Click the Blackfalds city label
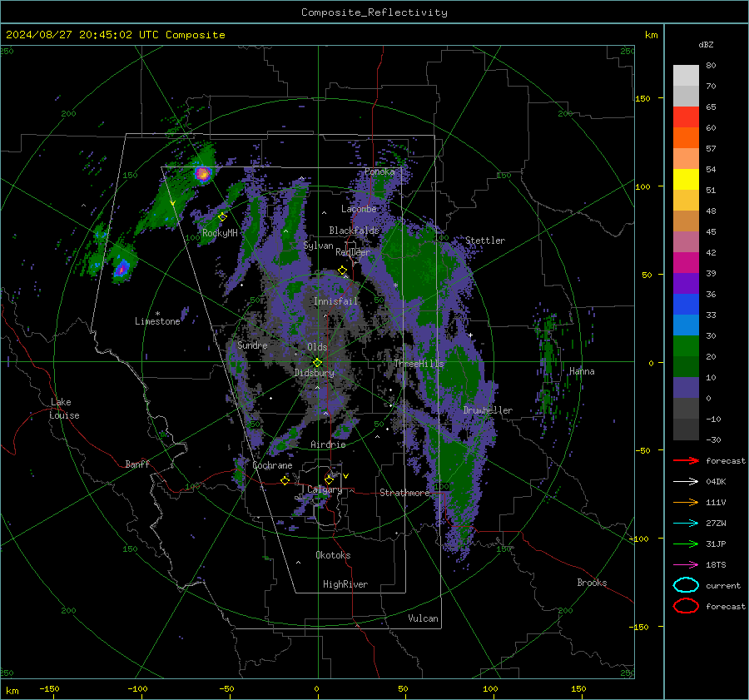The image size is (749, 700). (x=354, y=231)
